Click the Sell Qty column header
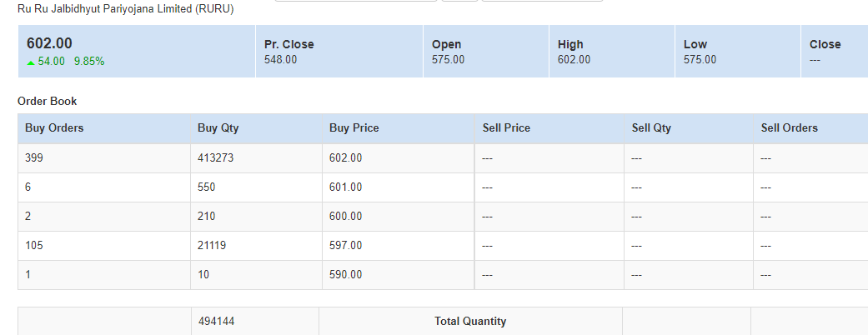The image size is (868, 335). 651,127
